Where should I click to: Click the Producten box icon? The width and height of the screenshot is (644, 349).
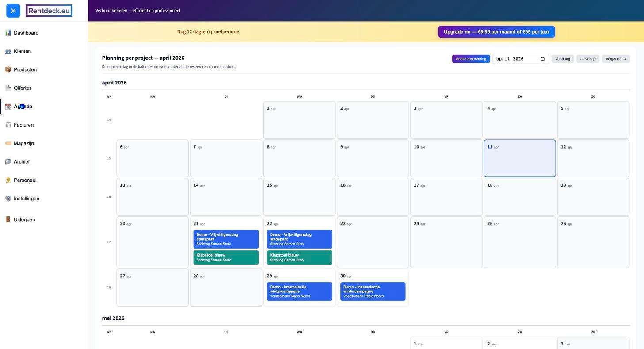click(8, 69)
